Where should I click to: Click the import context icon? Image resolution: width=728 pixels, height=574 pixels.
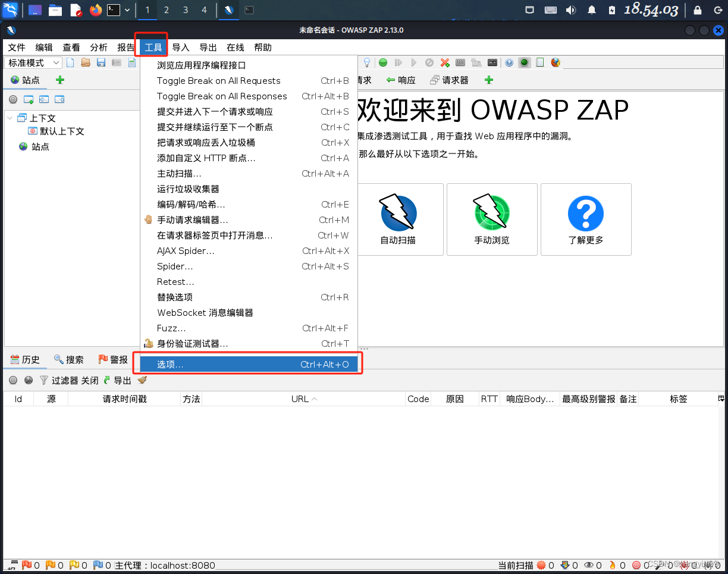pyautogui.click(x=44, y=99)
